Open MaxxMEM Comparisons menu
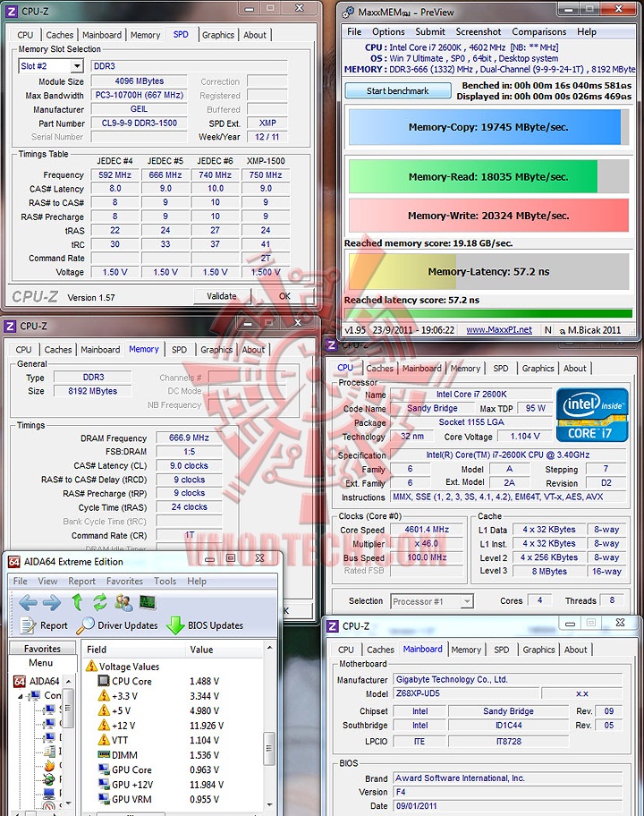The height and width of the screenshot is (816, 644). coord(539,31)
